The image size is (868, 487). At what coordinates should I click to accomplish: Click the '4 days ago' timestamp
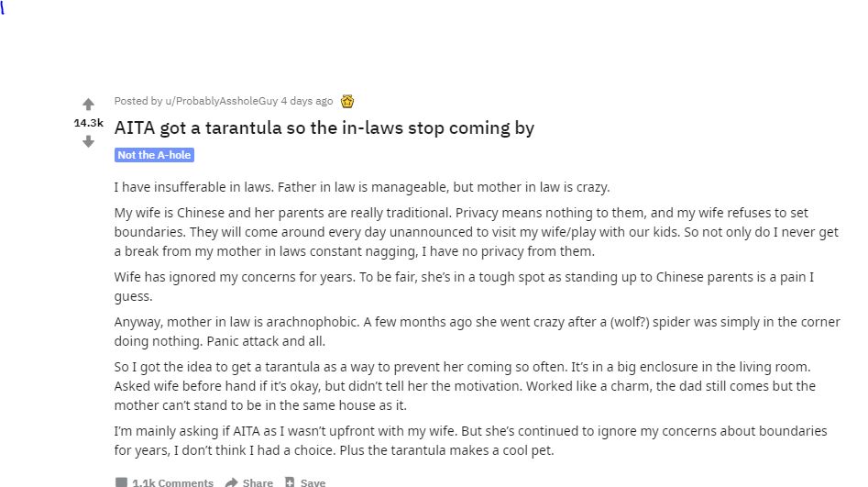(307, 101)
